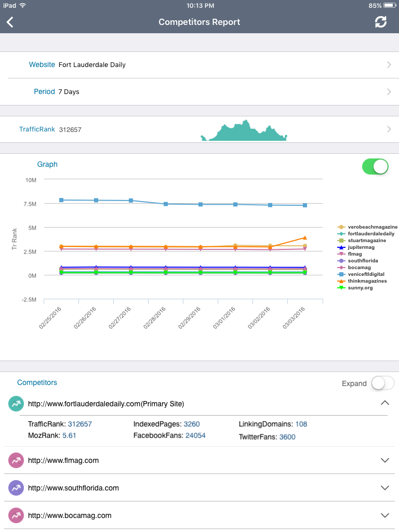Tap the http://www.flmag.com link

63,460
